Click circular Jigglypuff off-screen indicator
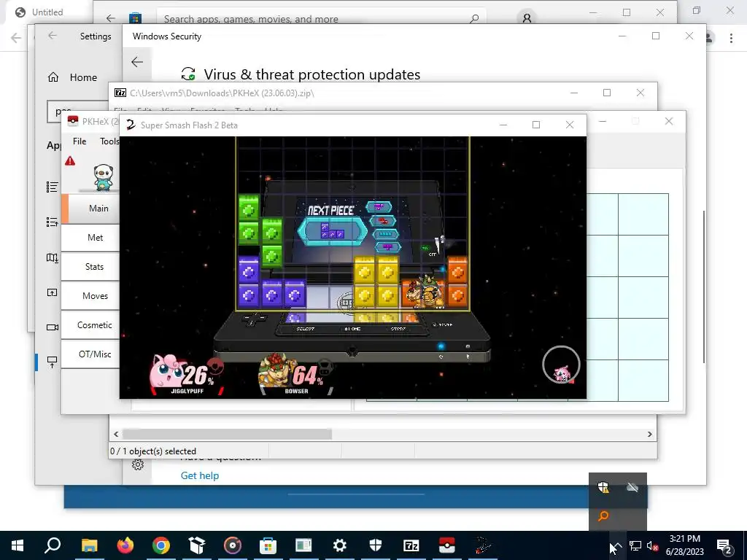 click(x=561, y=365)
